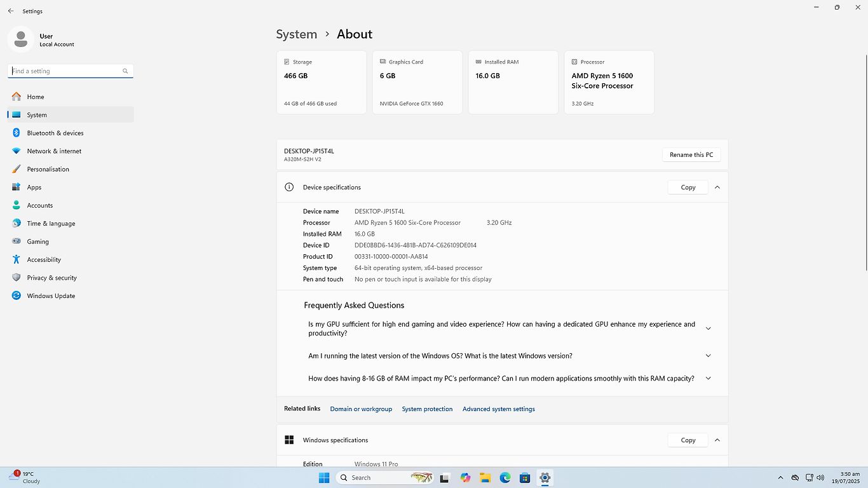
Task: Click the Gaming controller icon
Action: pos(16,241)
